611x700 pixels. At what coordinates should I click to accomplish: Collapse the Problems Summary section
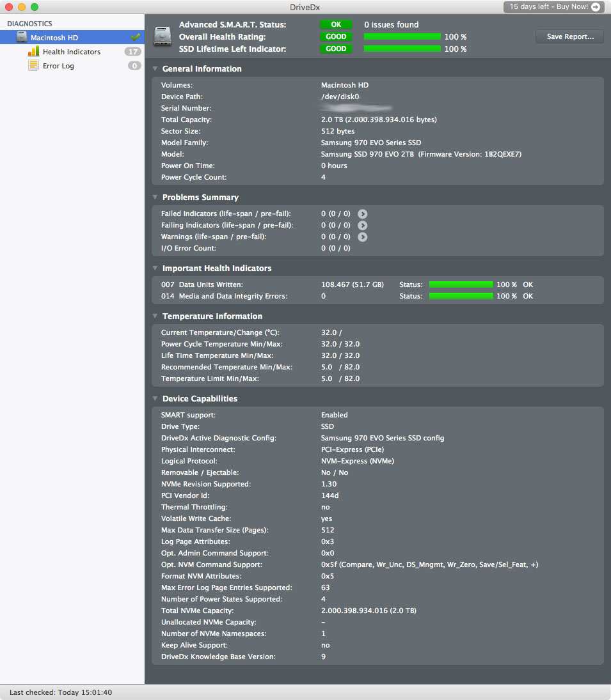tap(155, 198)
